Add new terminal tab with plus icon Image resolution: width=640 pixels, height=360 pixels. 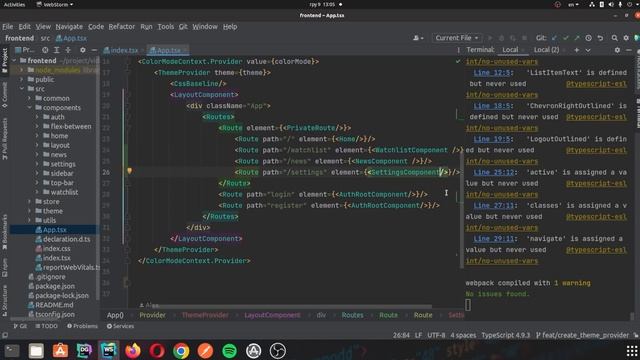(x=577, y=50)
